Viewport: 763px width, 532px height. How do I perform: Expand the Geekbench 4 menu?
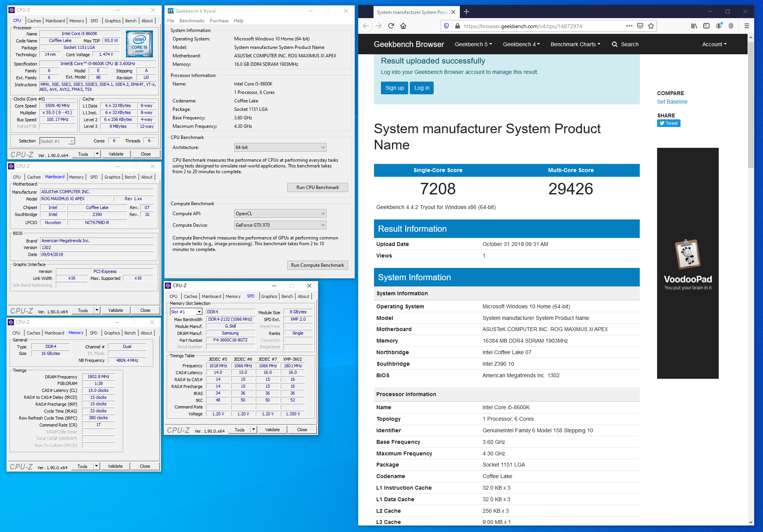click(521, 44)
